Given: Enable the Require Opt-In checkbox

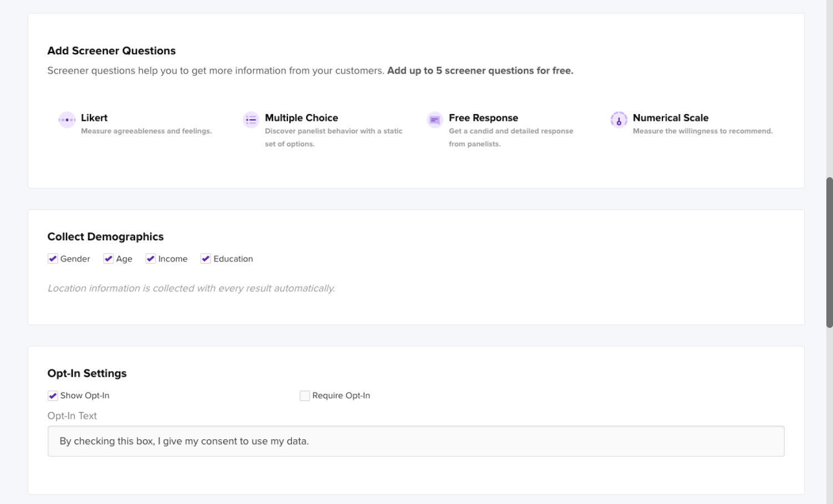Looking at the screenshot, I should click(305, 395).
